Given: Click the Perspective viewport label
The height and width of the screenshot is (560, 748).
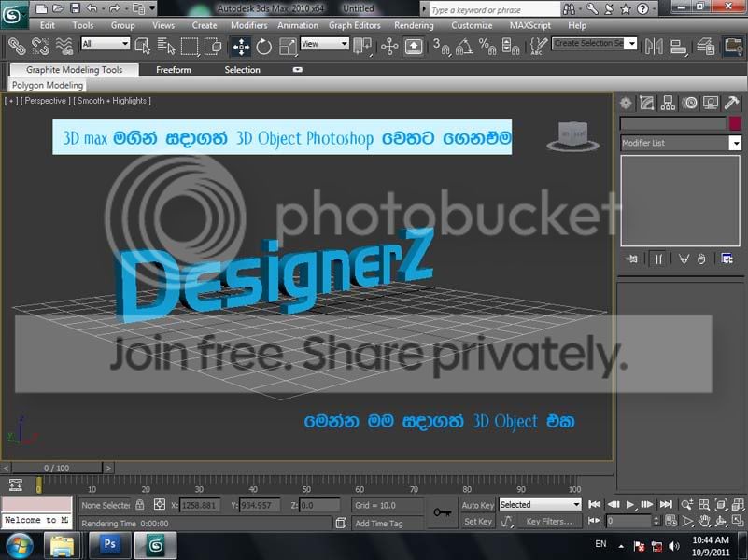Looking at the screenshot, I should (x=46, y=101).
